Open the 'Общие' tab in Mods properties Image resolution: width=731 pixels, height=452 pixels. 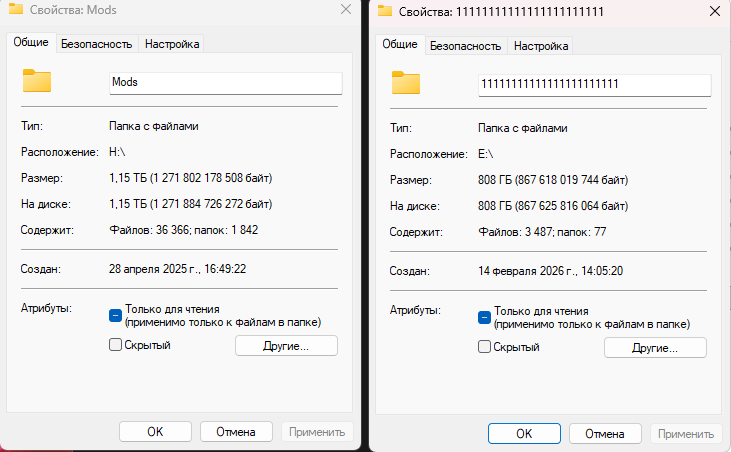pyautogui.click(x=31, y=42)
